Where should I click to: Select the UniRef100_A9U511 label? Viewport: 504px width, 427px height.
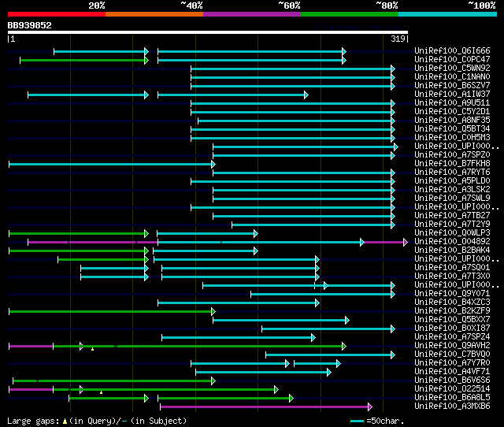tap(452, 102)
